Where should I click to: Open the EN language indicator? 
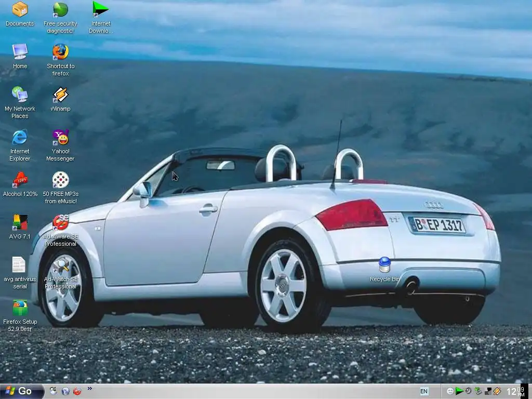point(424,391)
